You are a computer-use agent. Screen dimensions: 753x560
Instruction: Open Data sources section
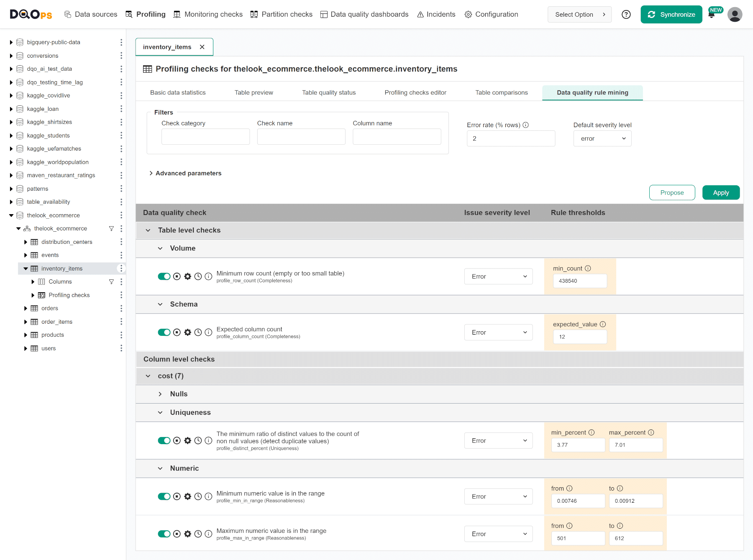point(91,14)
